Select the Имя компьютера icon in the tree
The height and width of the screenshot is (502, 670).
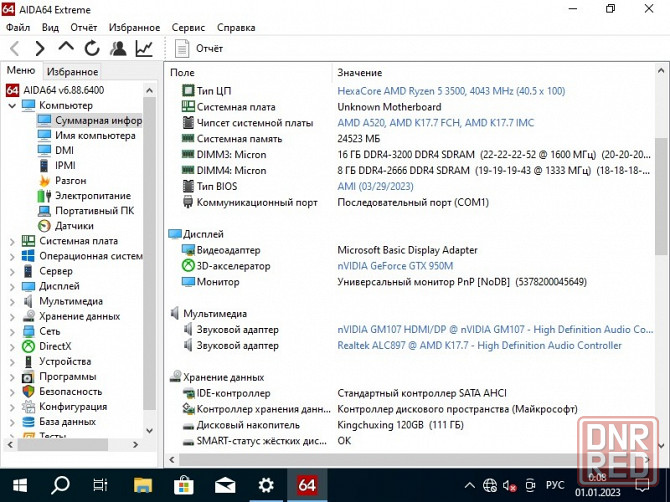click(x=44, y=135)
